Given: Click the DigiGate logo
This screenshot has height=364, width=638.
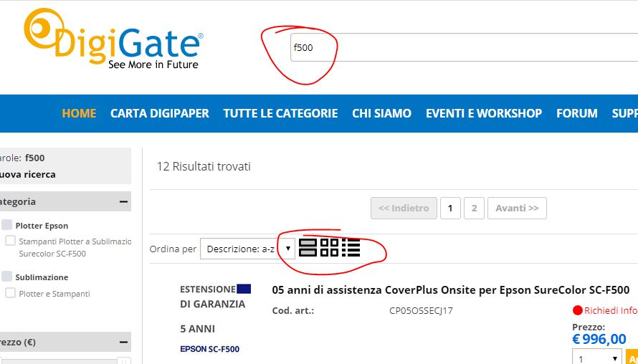Looking at the screenshot, I should 113,39.
